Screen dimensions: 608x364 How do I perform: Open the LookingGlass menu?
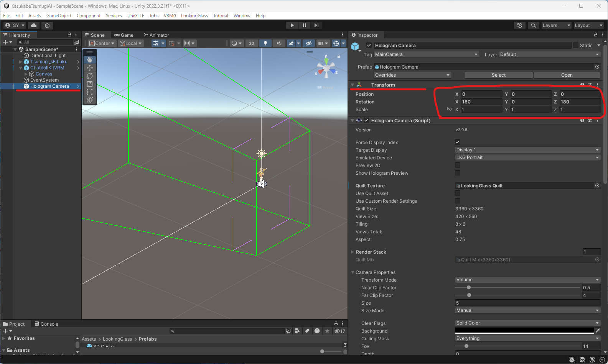click(x=194, y=16)
